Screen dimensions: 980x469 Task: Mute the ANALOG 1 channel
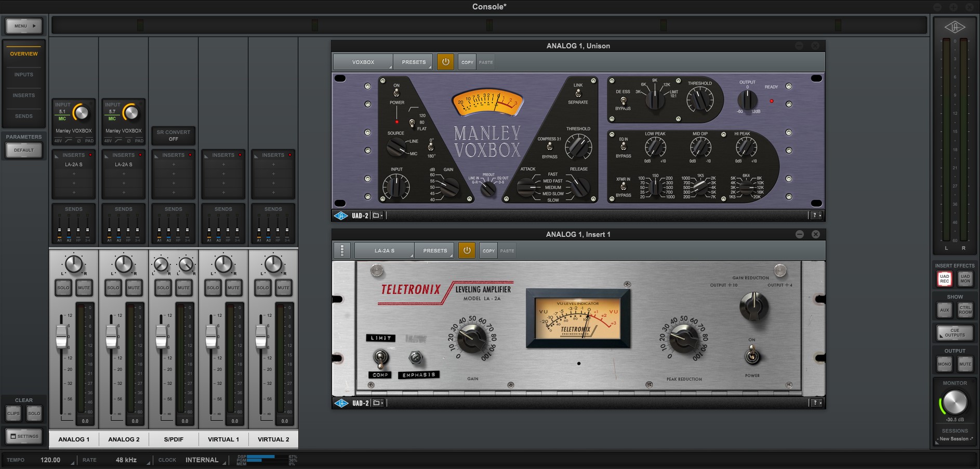(84, 287)
